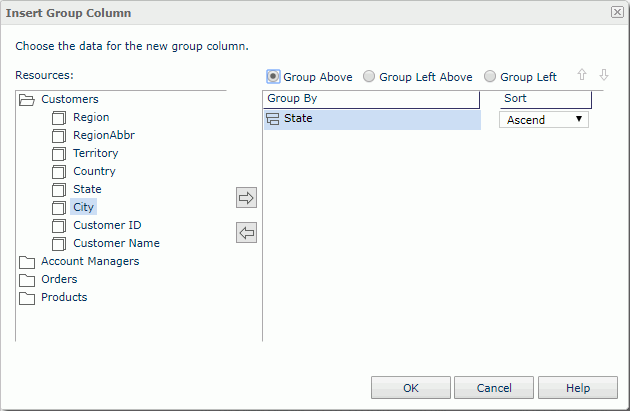Click the RegionAbbr field icon
Image resolution: width=630 pixels, height=411 pixels.
click(x=59, y=136)
